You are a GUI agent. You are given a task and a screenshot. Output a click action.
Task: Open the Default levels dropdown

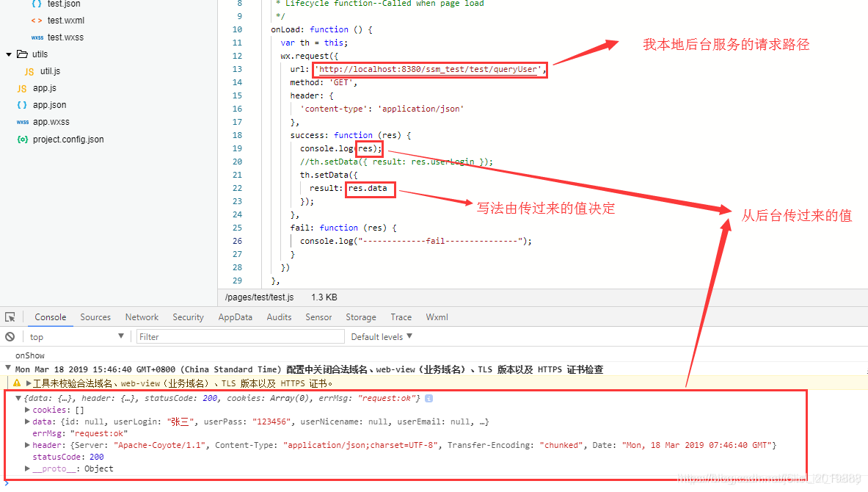[382, 336]
